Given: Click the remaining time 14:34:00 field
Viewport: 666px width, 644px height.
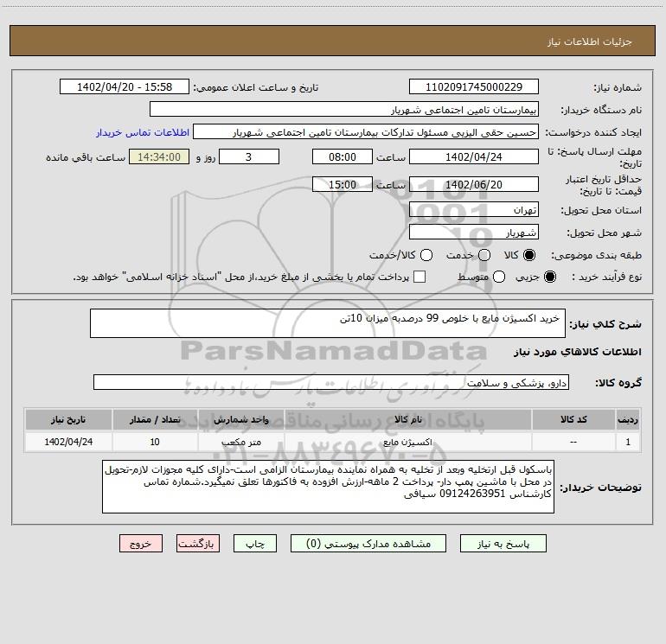Looking at the screenshot, I should tap(159, 156).
